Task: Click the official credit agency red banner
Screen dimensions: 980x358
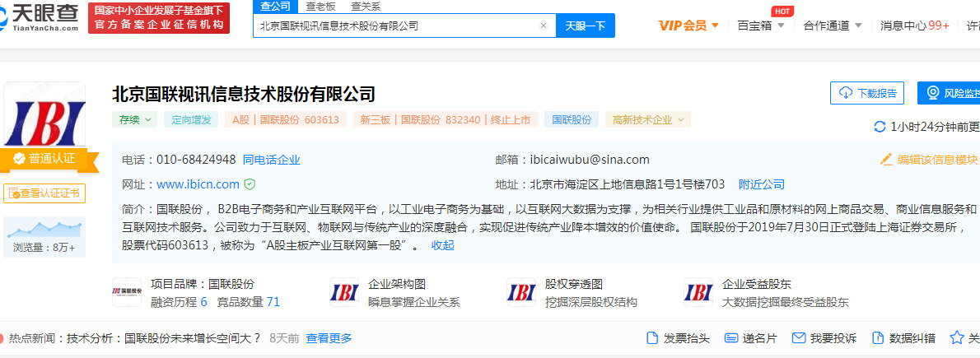Action: [159, 18]
